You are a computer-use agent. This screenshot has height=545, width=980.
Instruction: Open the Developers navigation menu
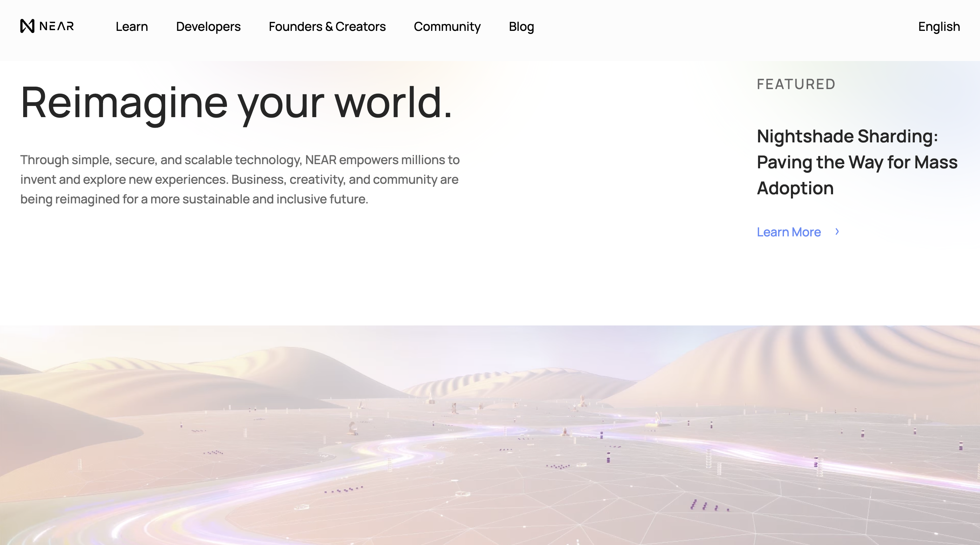(x=208, y=26)
